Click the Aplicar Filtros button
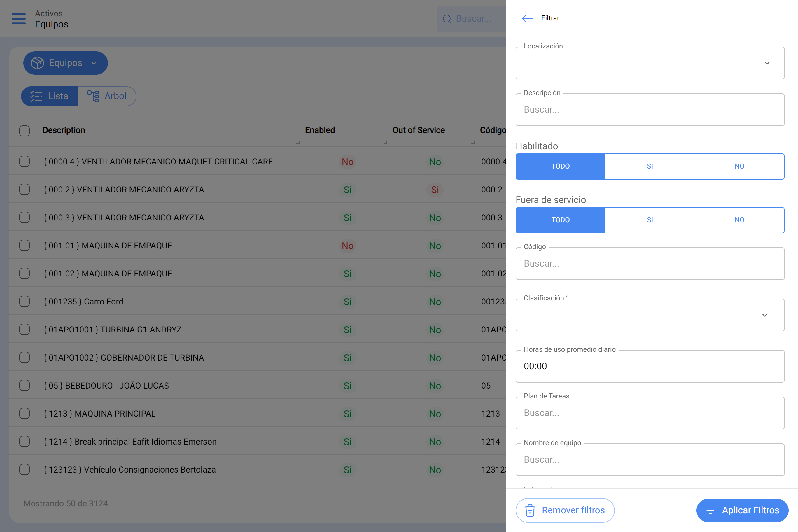The width and height of the screenshot is (798, 532). [742, 510]
